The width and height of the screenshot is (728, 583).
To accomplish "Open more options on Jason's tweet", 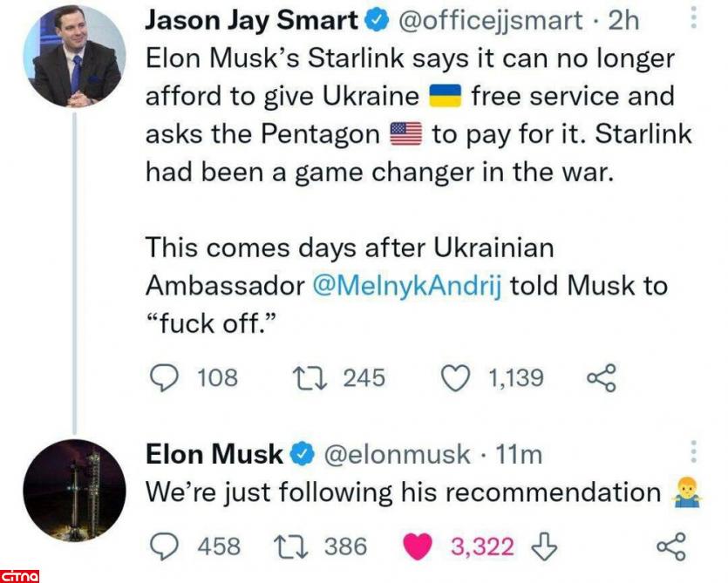I will click(693, 17).
